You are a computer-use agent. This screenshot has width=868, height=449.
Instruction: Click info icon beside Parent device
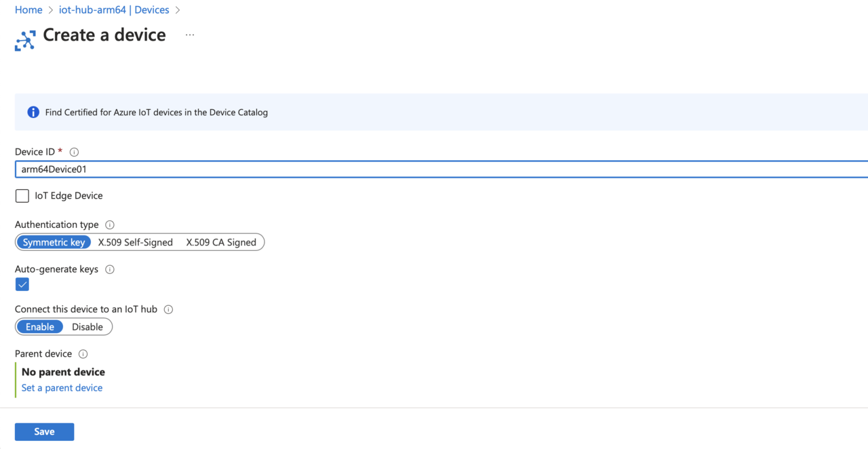83,354
